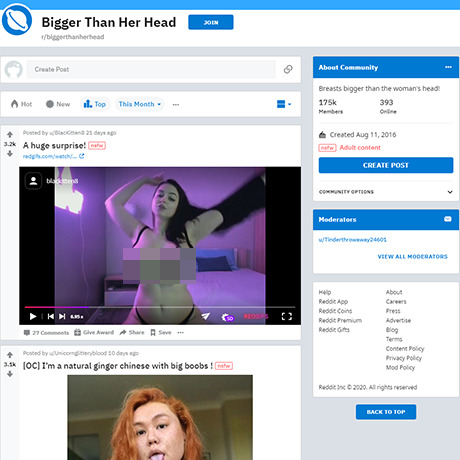460x460 pixels.
Task: Upvote the natural ginger post
Action: 10,355
